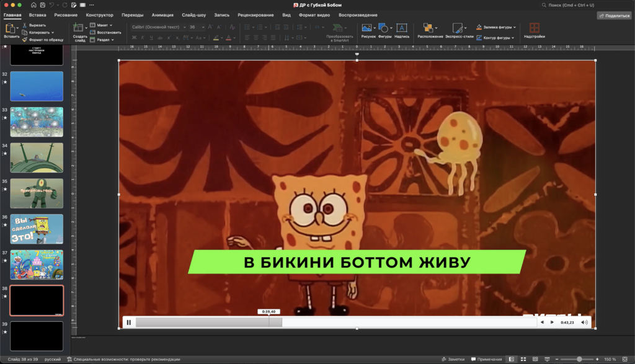This screenshot has height=364, width=635.
Task: Increase the font size
Action: coord(210,27)
